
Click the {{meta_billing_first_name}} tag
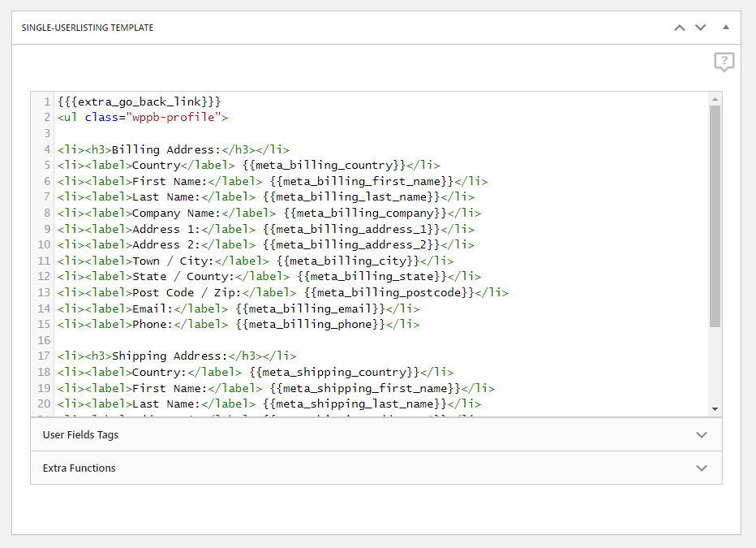[x=362, y=181]
